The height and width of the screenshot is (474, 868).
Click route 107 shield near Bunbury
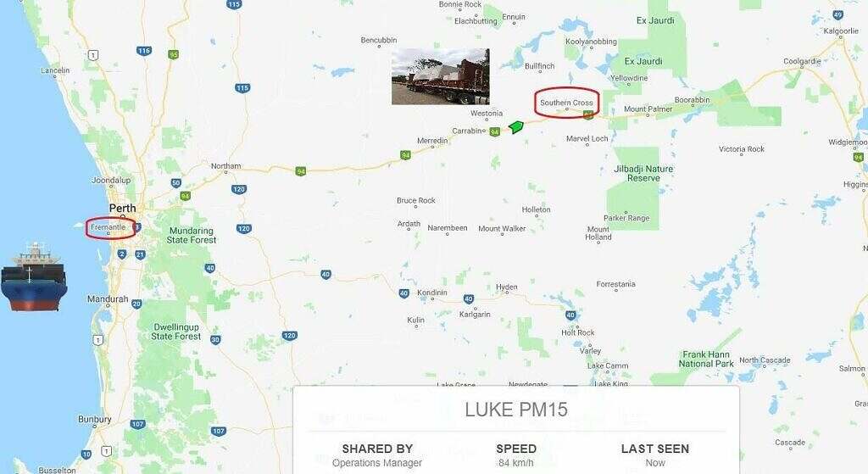[x=137, y=424]
